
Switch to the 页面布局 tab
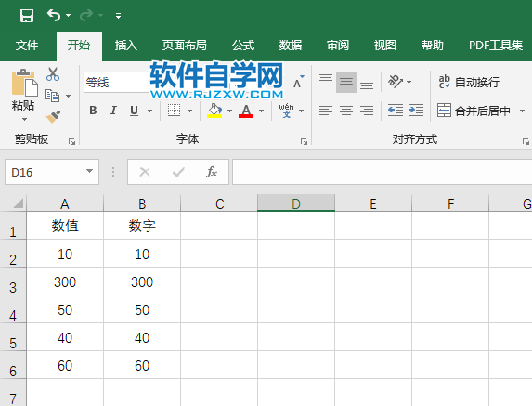coord(184,46)
